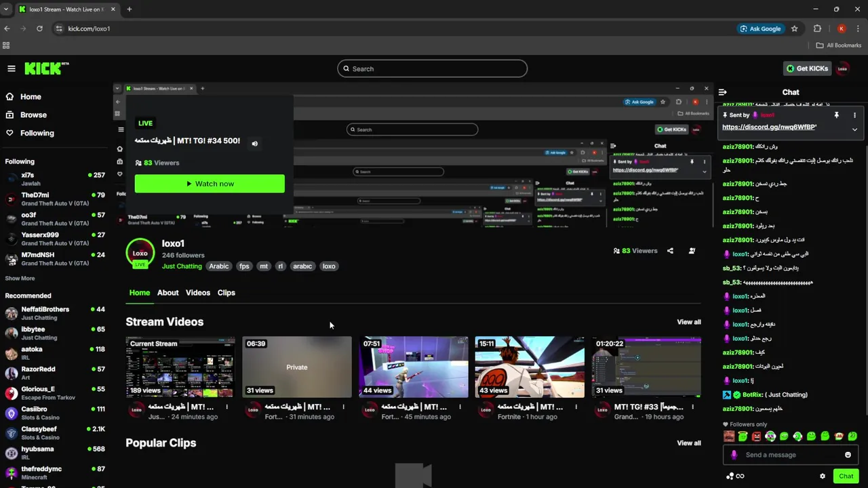
Task: Select the fps tag
Action: click(244, 266)
